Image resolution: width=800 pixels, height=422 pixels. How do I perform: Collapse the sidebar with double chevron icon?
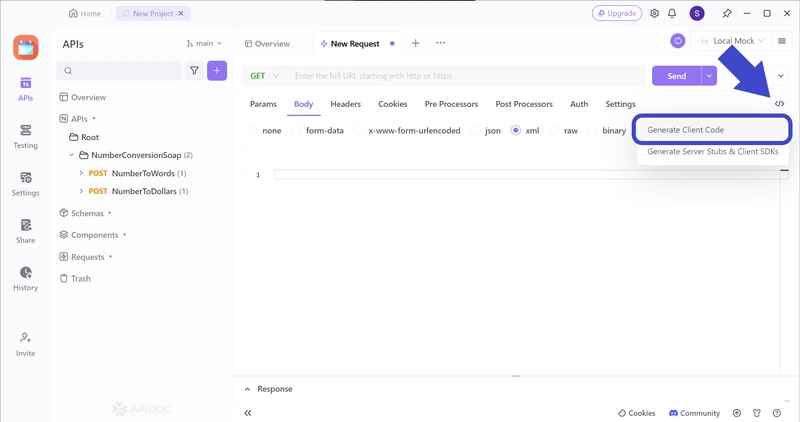(248, 413)
